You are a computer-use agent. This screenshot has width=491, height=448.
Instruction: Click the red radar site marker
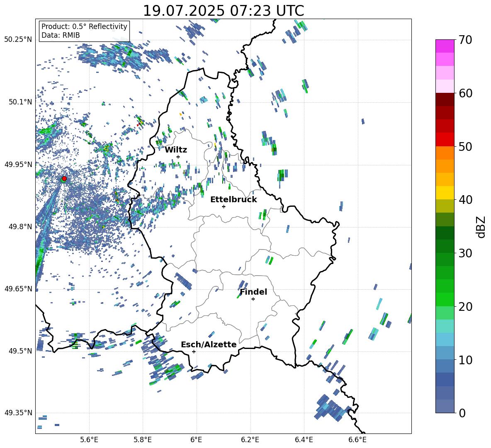tap(64, 179)
